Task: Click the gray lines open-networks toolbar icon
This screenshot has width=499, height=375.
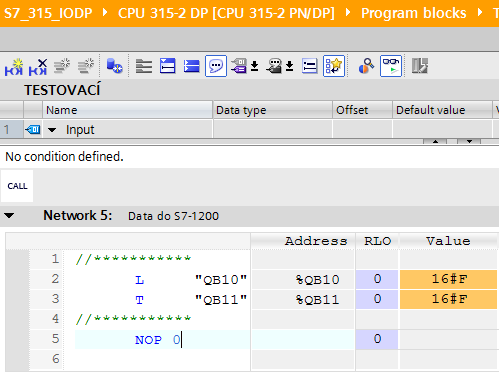Action: (x=144, y=66)
